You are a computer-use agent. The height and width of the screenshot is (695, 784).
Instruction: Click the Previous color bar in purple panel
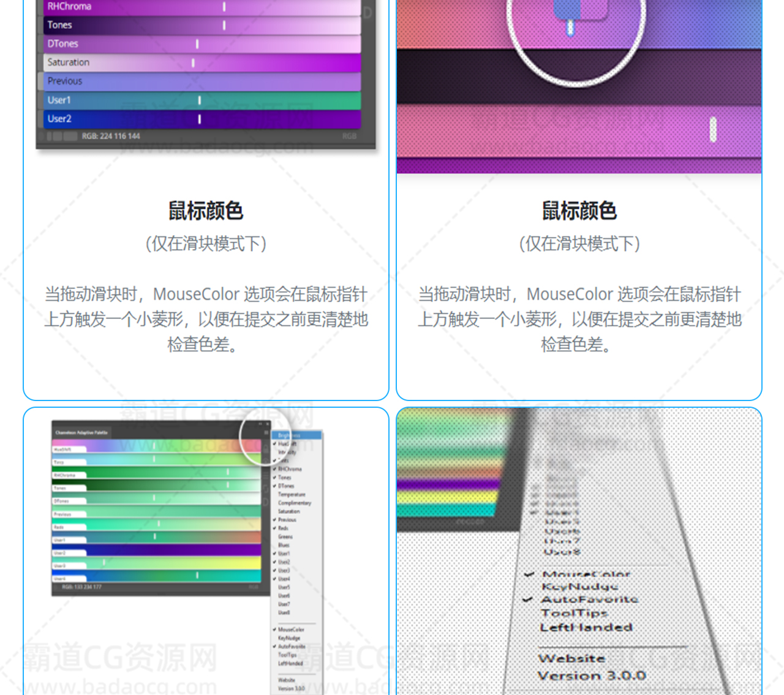click(202, 81)
